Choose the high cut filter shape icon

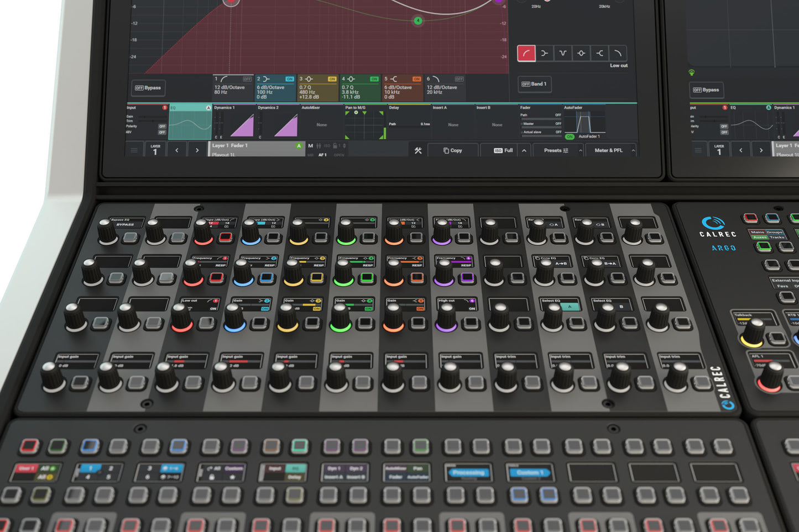tap(618, 54)
